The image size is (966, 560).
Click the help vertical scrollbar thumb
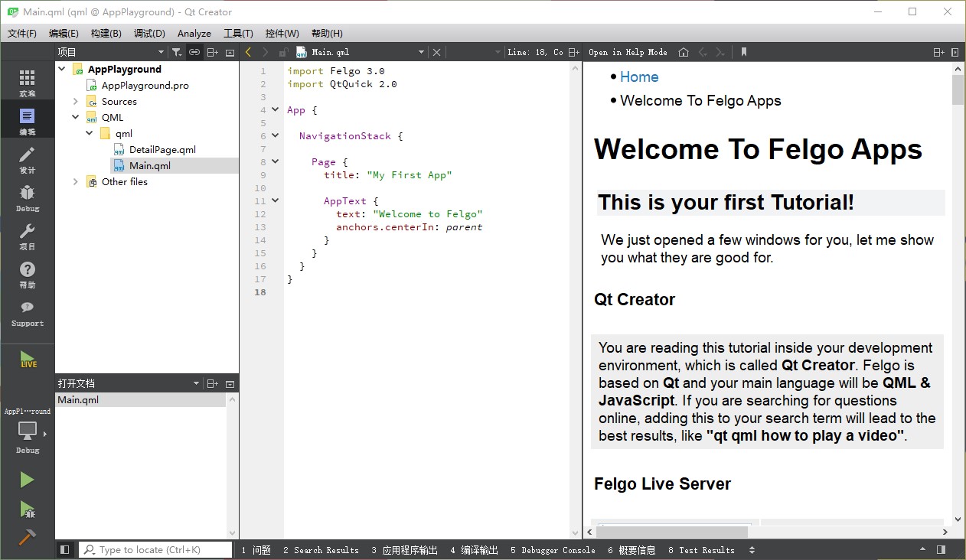[x=958, y=90]
